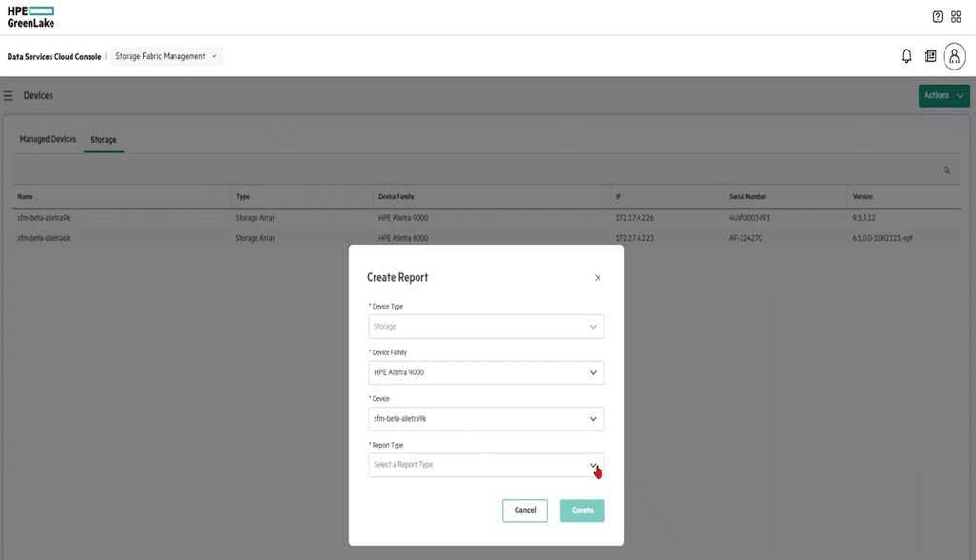Click the Cancel button
Viewport: 976px width, 560px height.
(525, 510)
